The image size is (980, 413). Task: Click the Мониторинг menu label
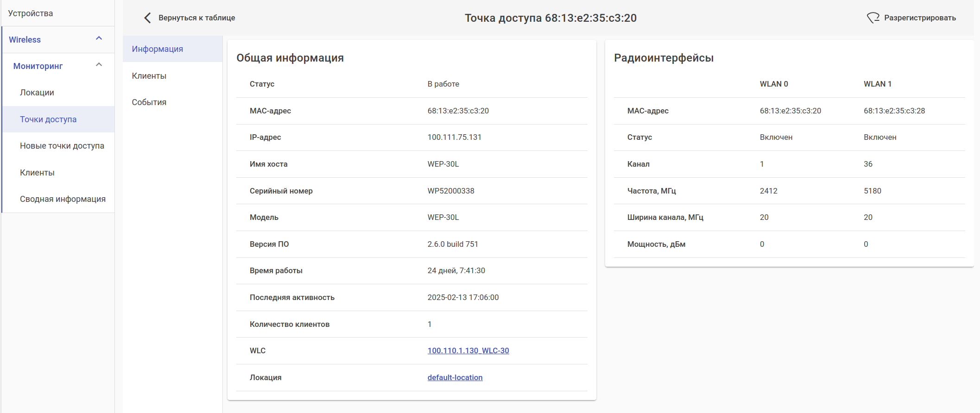coord(38,66)
